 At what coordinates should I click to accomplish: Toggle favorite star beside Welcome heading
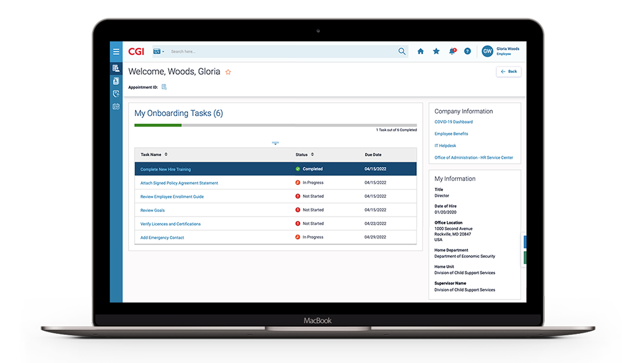(x=228, y=72)
